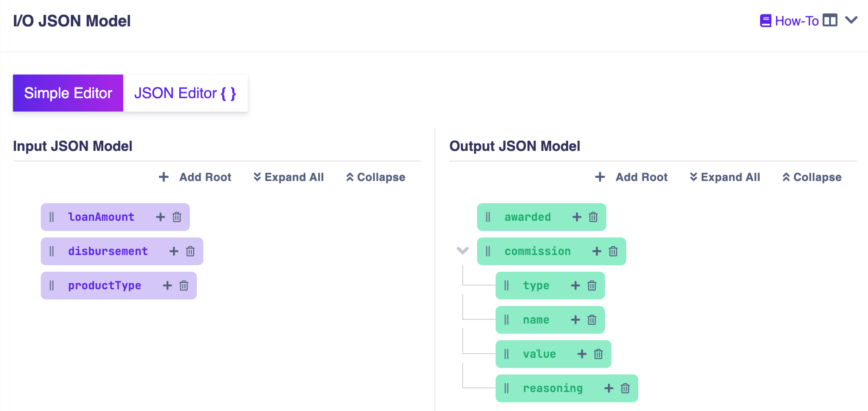
Task: Delete the reasoning node
Action: tap(625, 388)
